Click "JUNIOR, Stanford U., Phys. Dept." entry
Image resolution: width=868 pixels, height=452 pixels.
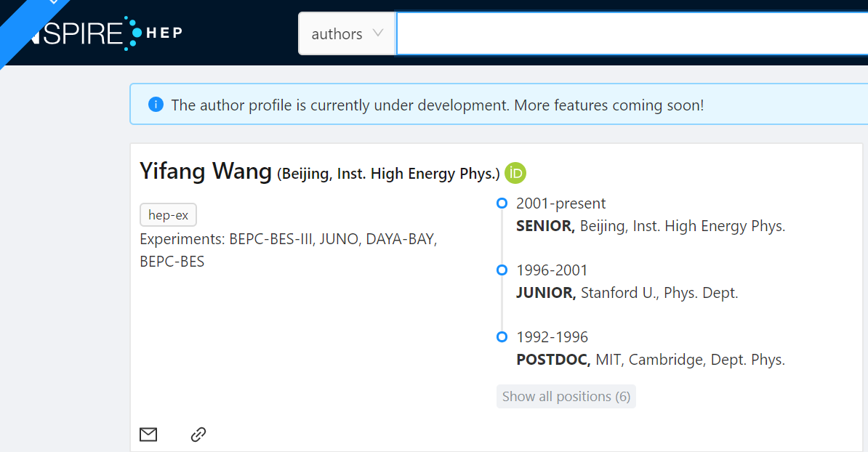[x=627, y=293]
